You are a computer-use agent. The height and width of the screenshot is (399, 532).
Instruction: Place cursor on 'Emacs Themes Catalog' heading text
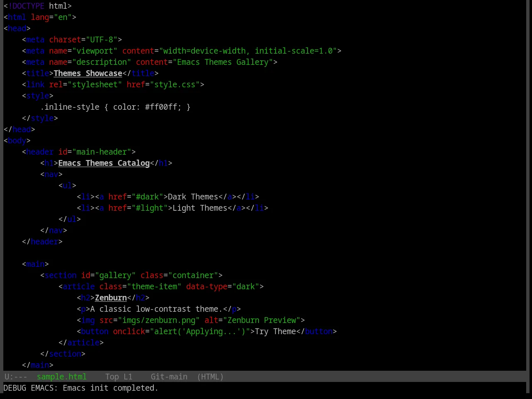tap(104, 163)
